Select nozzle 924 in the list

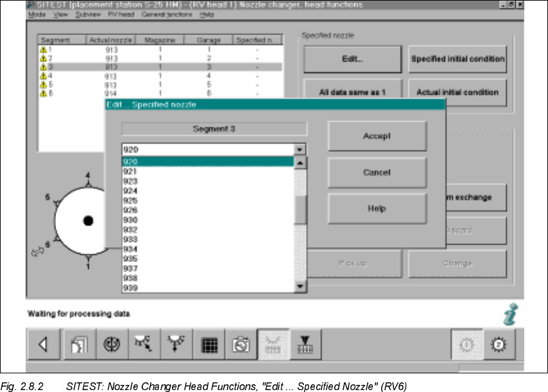point(208,191)
